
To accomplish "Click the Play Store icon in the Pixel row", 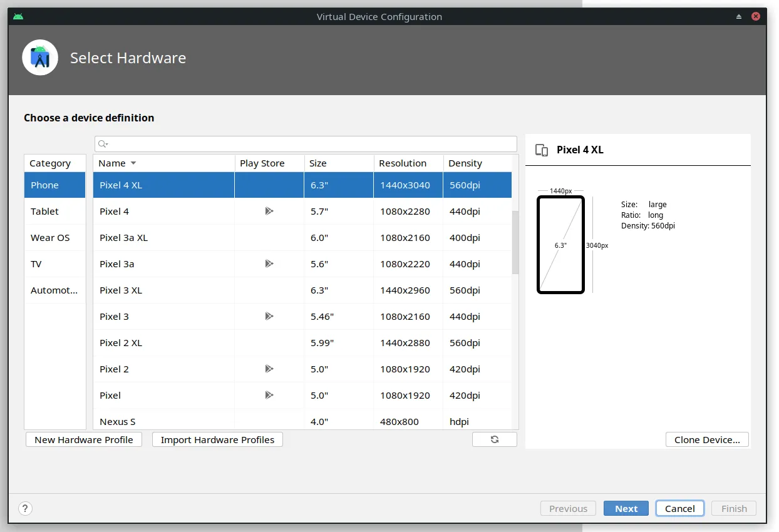I will [x=269, y=396].
